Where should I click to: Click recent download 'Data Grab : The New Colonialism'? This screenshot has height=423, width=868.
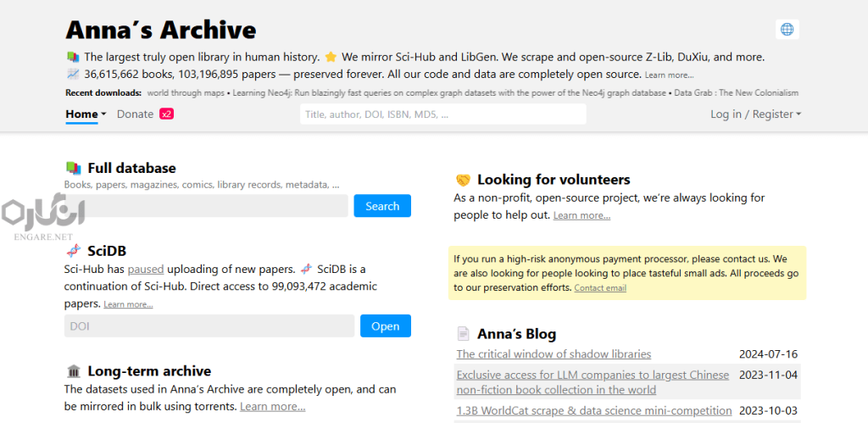[737, 93]
